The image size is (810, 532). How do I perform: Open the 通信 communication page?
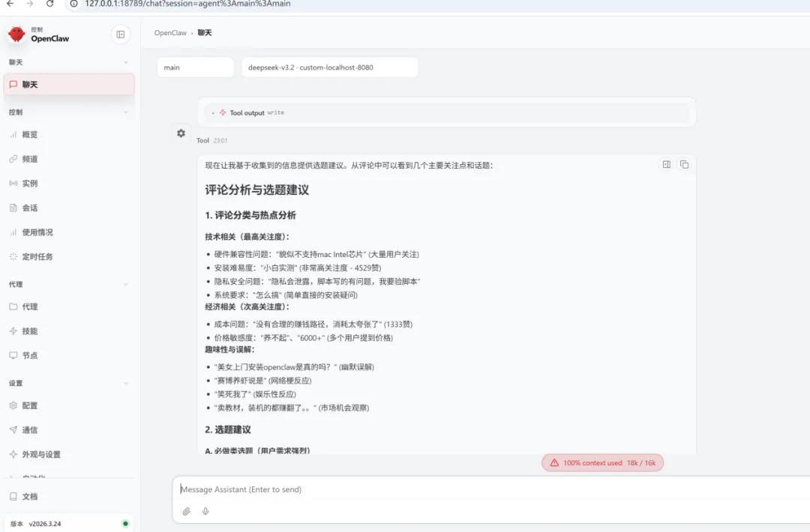coord(69,430)
